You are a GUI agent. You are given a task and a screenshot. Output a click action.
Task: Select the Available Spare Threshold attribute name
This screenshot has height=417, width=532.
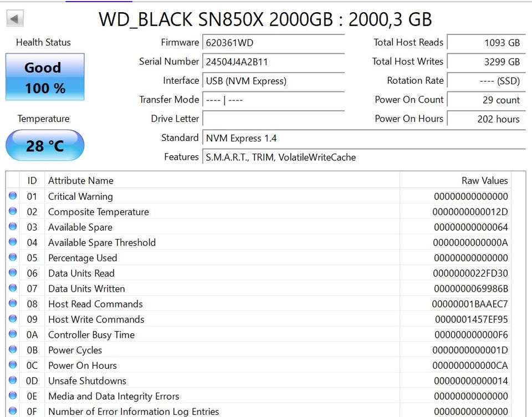tap(102, 242)
